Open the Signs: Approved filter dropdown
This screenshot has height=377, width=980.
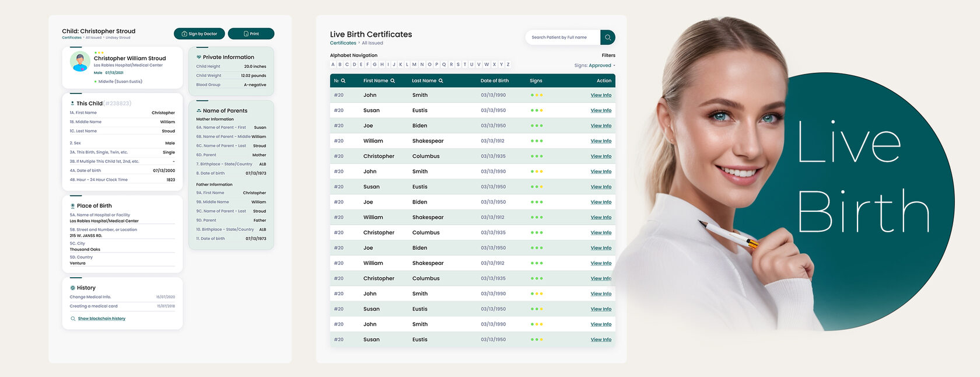pyautogui.click(x=594, y=65)
